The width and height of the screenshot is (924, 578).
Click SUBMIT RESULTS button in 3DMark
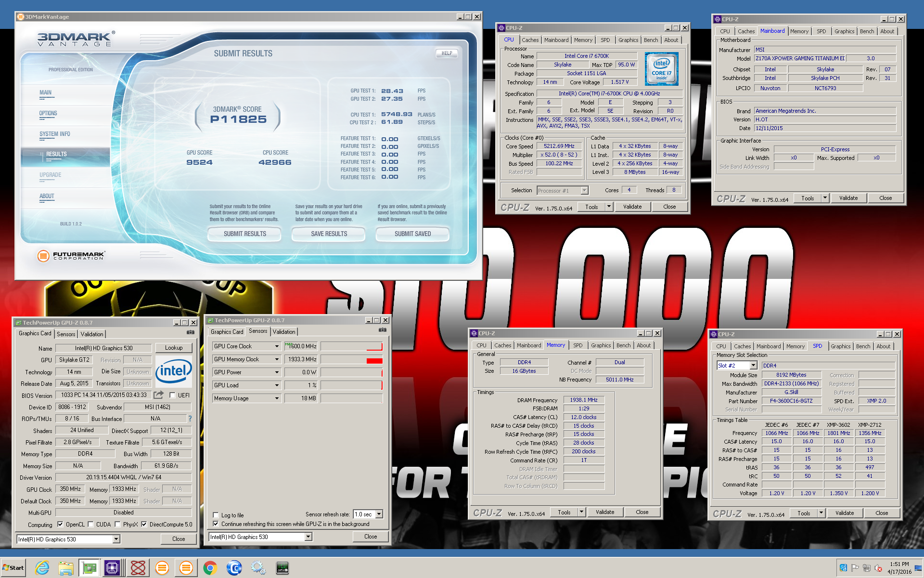tap(244, 234)
